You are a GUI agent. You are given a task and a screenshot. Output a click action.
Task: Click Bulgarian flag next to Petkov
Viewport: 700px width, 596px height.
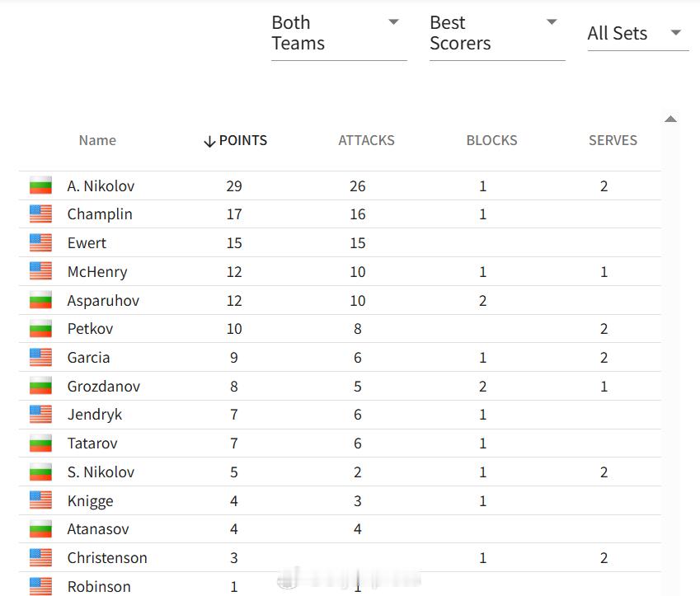click(40, 329)
